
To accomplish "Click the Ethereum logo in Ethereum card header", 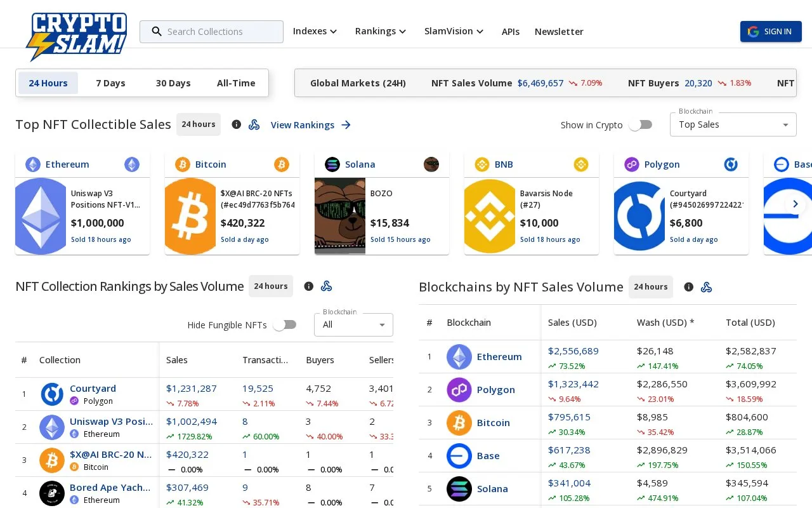I will click(33, 164).
